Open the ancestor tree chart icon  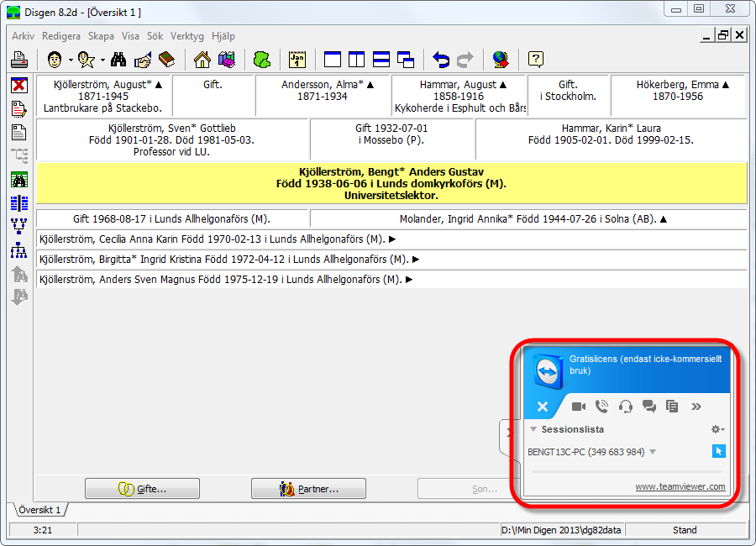pos(18,226)
